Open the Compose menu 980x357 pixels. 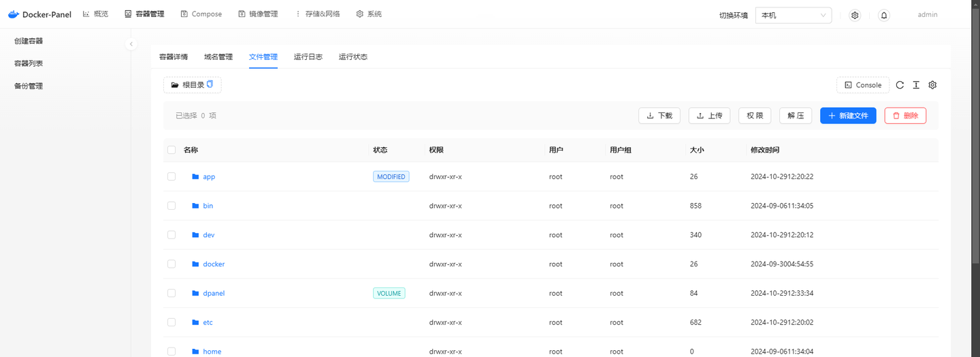click(x=201, y=14)
